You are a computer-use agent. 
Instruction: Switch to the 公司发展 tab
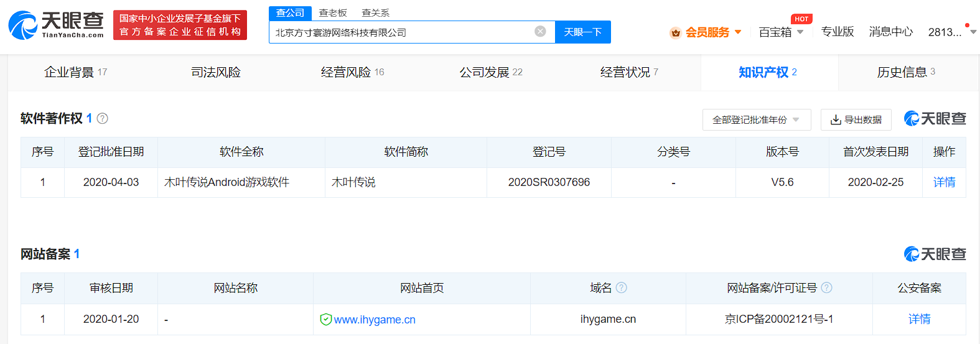click(491, 73)
